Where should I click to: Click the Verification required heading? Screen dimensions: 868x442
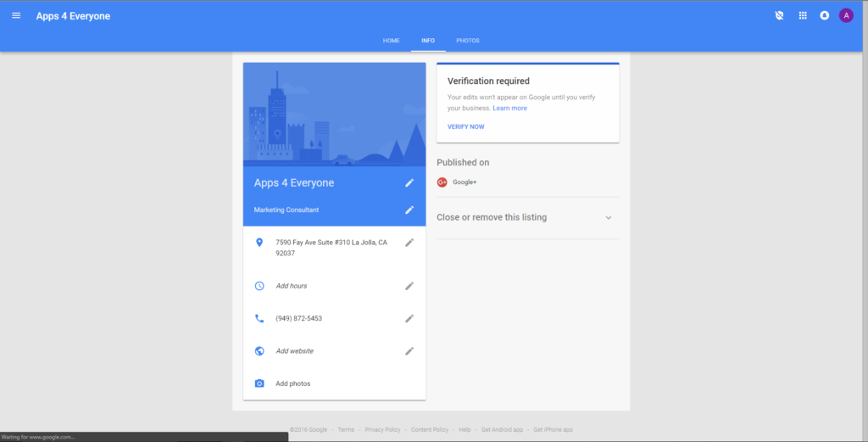(488, 81)
